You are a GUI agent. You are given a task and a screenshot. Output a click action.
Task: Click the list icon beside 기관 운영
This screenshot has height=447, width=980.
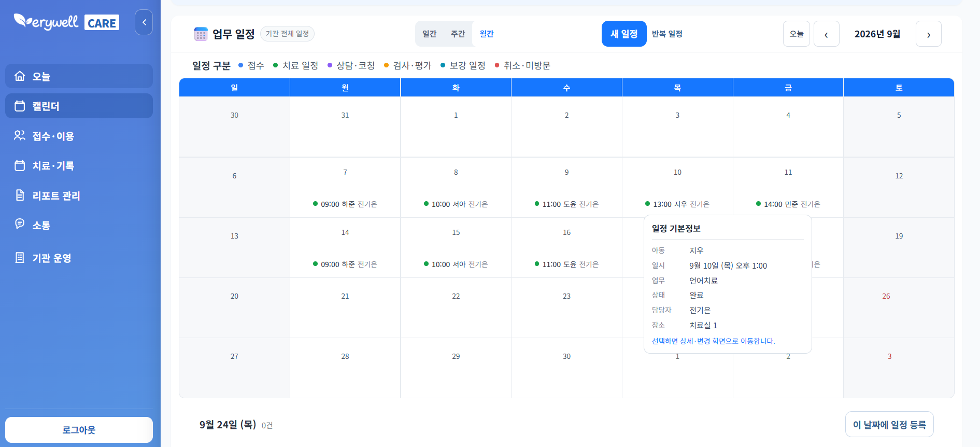(20, 258)
